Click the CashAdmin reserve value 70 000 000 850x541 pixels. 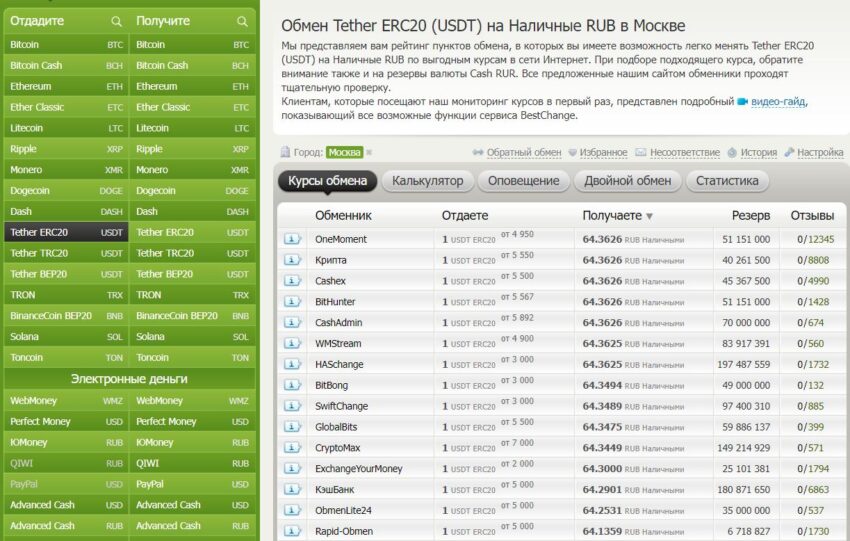(746, 323)
